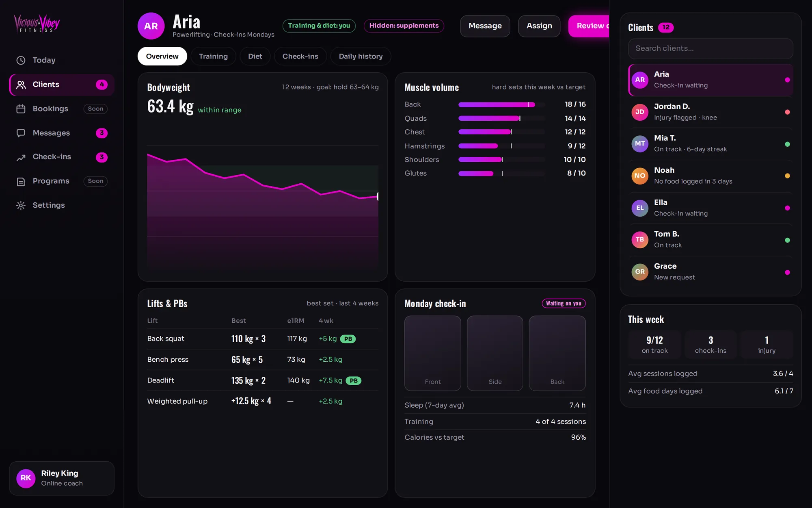Click the Hamstrings volume progress bar
The image size is (812, 508).
(501, 146)
